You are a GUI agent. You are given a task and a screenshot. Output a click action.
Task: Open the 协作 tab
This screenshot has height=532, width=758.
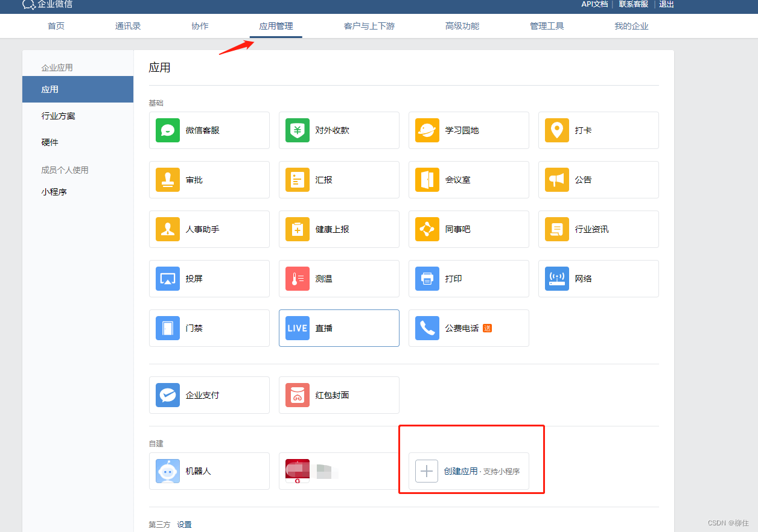click(200, 26)
